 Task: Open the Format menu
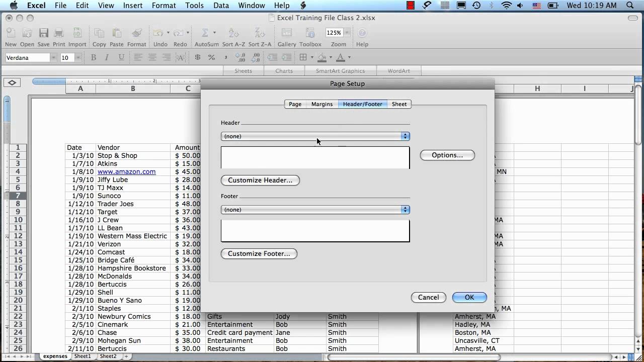(164, 6)
